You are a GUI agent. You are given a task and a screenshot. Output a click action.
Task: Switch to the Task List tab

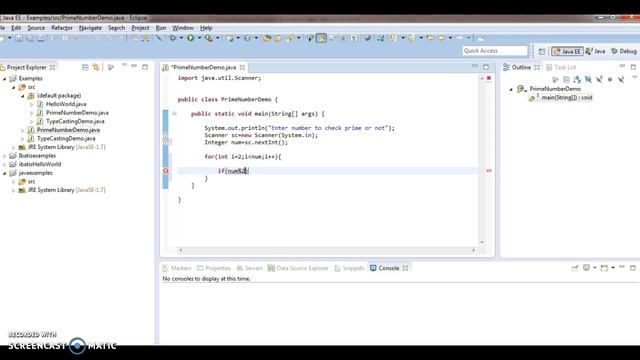561,67
